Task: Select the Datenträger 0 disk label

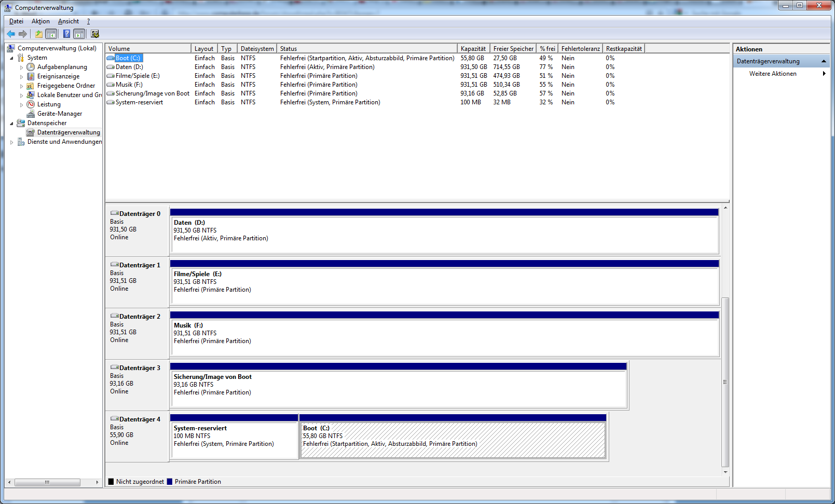Action: click(x=140, y=214)
